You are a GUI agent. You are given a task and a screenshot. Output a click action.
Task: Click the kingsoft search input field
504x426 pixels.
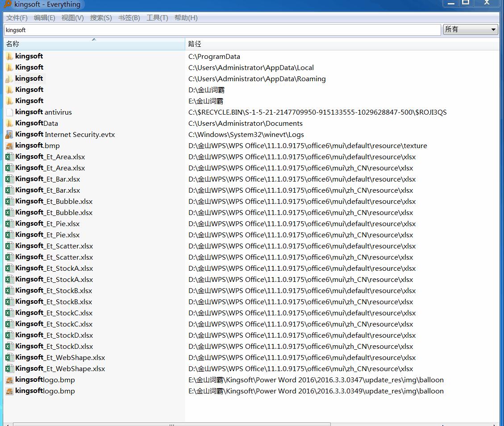222,30
